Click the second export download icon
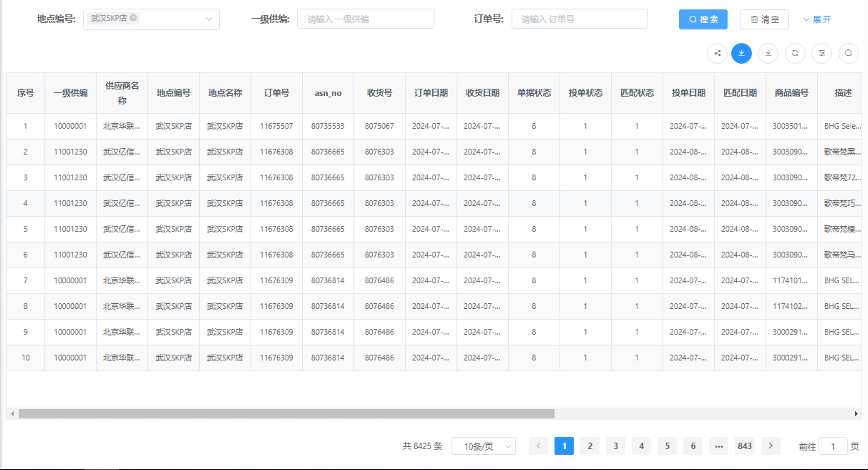The height and width of the screenshot is (470, 868). click(x=768, y=53)
